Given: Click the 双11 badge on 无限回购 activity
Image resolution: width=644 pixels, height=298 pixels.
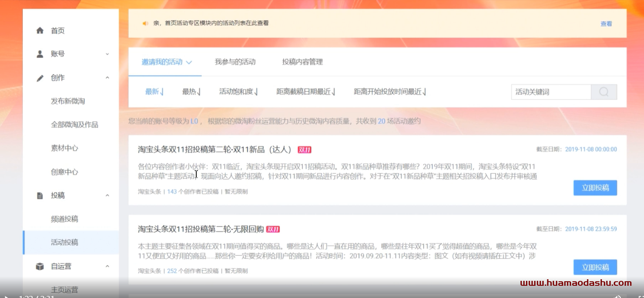Looking at the screenshot, I should click(273, 229).
